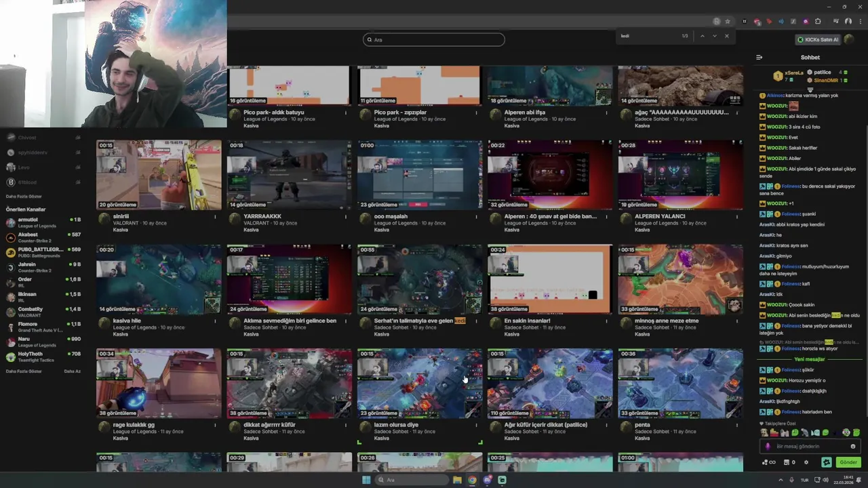Open options menu for ooo maşalah clip

[x=476, y=217]
